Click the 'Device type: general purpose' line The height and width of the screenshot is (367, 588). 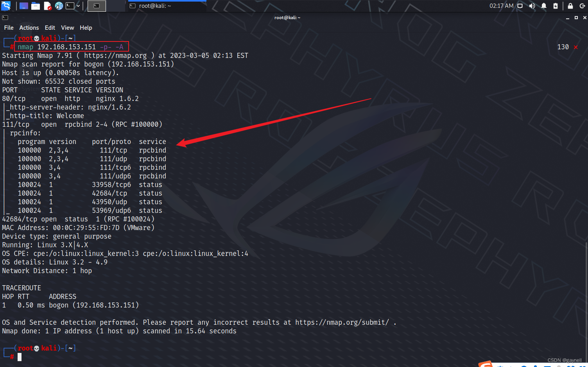point(57,236)
